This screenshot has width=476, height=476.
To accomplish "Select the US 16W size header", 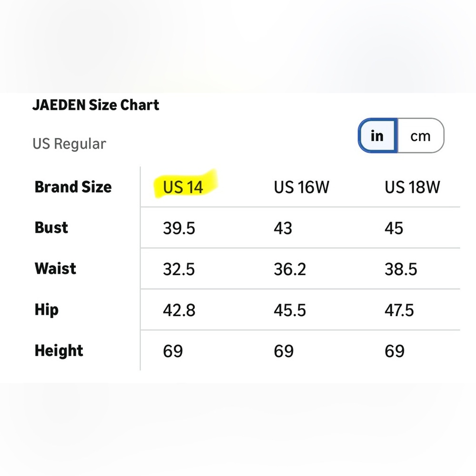I will [301, 187].
